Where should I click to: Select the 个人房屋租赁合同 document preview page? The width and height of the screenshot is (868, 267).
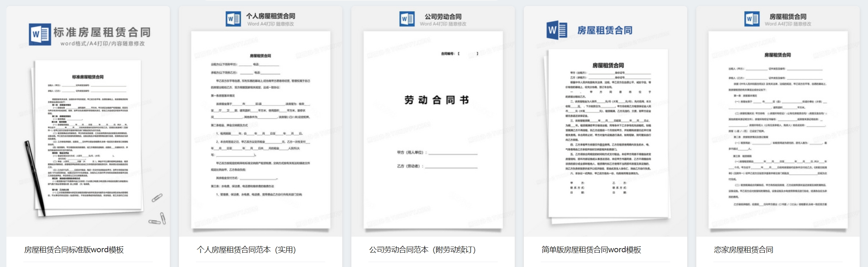point(261,129)
